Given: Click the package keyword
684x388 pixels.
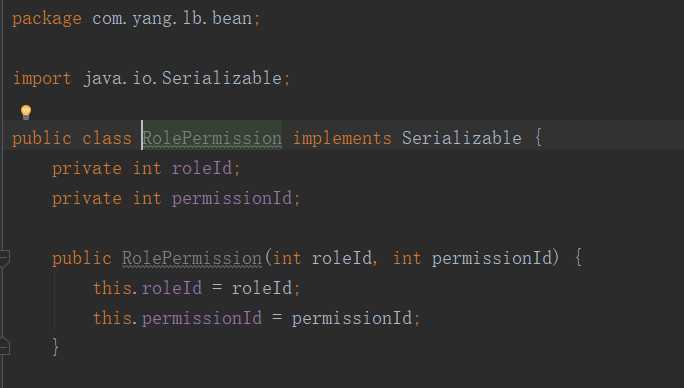Looking at the screenshot, I should (47, 19).
